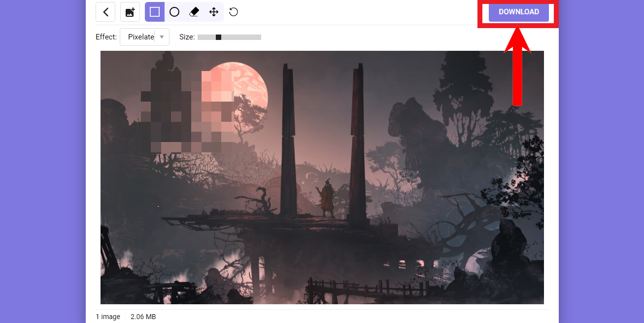644x323 pixels.
Task: Open the Effect dropdown showing Pixelate
Action: tap(144, 37)
